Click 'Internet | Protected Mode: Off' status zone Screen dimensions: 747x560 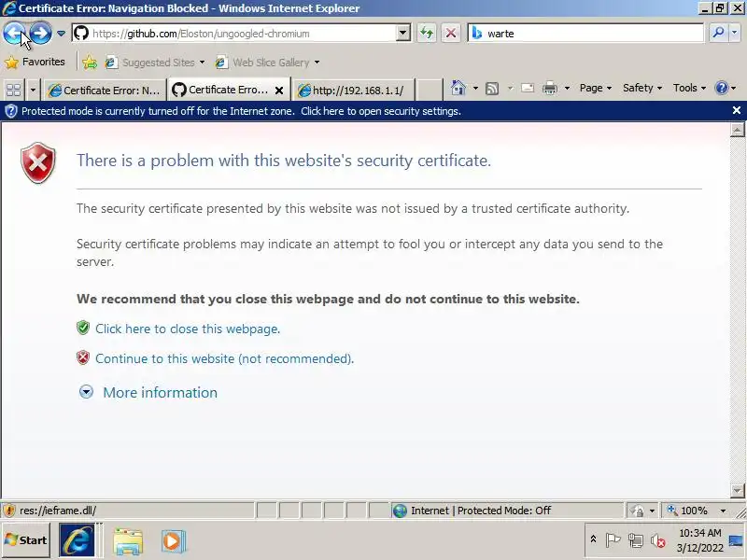[507, 511]
